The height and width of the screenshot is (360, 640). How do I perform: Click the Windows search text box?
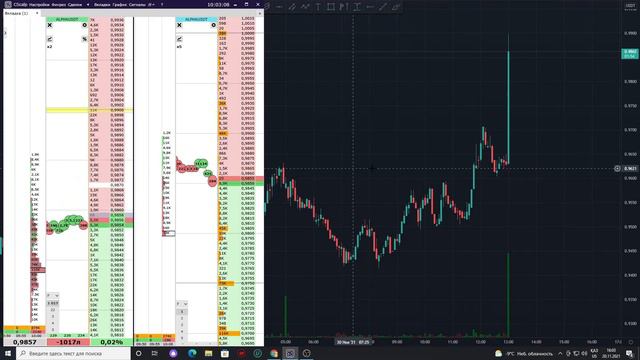(73, 353)
